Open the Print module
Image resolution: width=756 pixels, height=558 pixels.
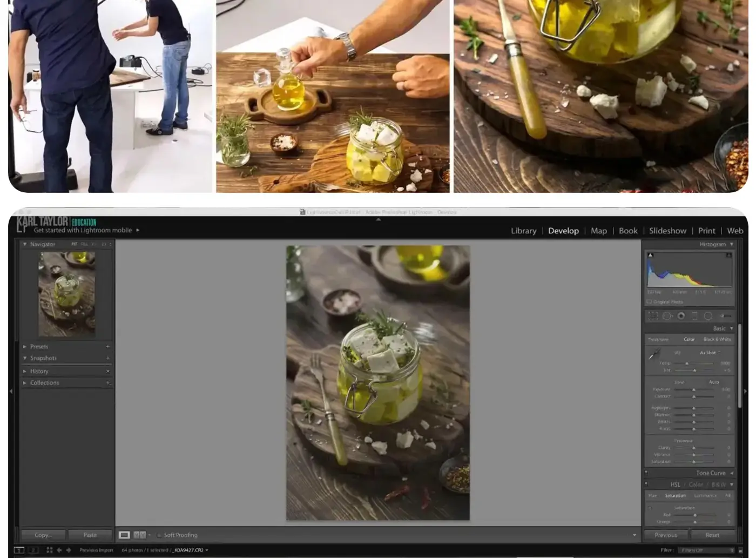(706, 231)
